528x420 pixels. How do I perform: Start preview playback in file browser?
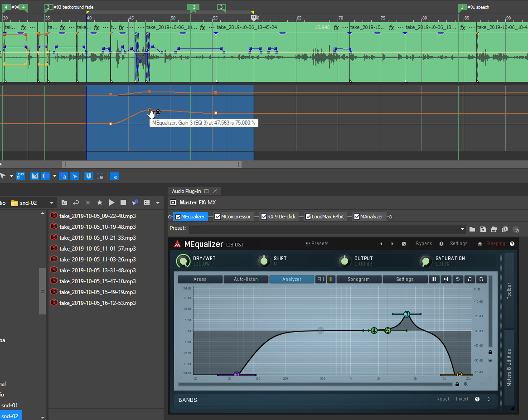pyautogui.click(x=111, y=203)
